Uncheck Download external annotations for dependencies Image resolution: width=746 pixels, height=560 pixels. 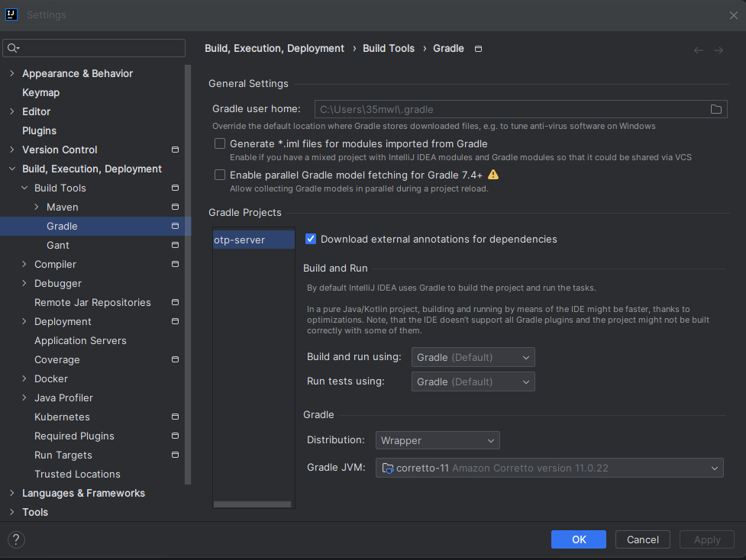click(x=311, y=239)
